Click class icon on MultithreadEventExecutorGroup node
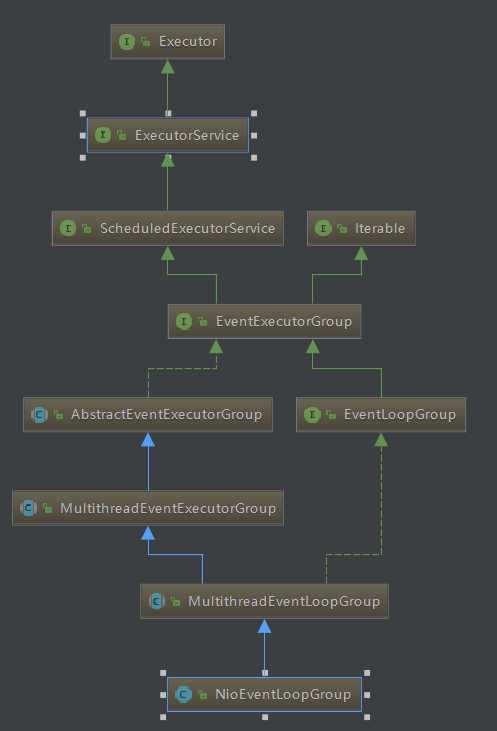This screenshot has width=497, height=731. coord(28,508)
